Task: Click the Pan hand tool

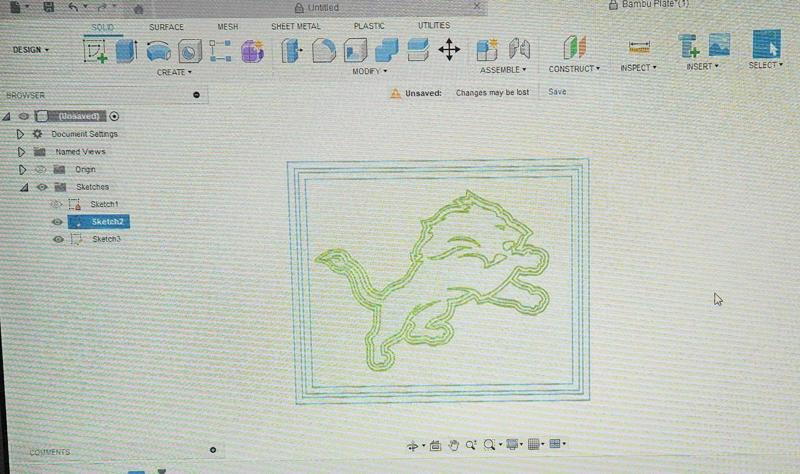Action: [453, 445]
